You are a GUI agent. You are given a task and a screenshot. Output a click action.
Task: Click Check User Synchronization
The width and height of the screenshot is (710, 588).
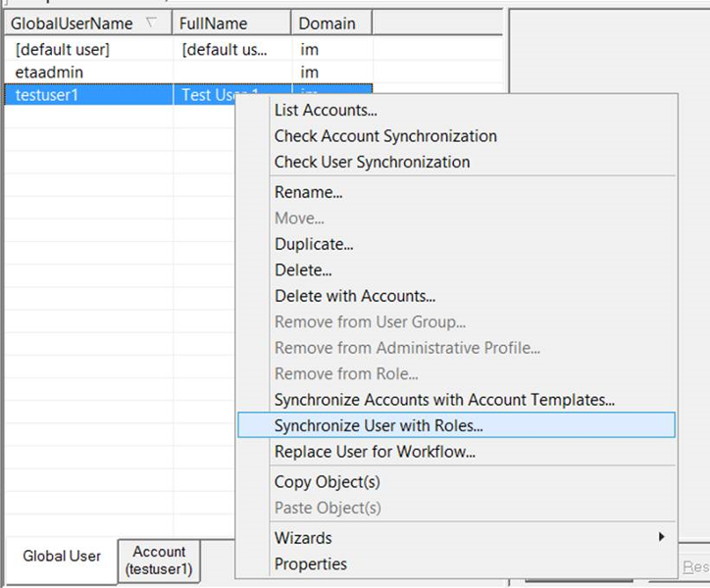tap(372, 162)
